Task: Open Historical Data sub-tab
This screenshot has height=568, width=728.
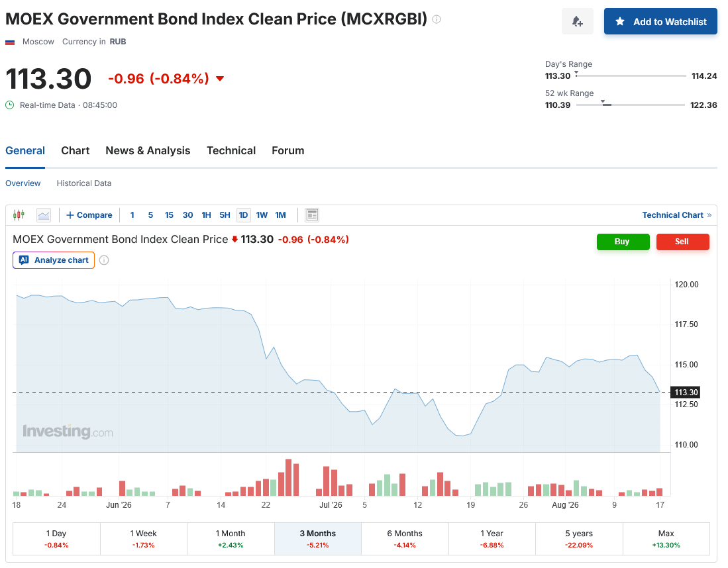Action: [x=84, y=183]
